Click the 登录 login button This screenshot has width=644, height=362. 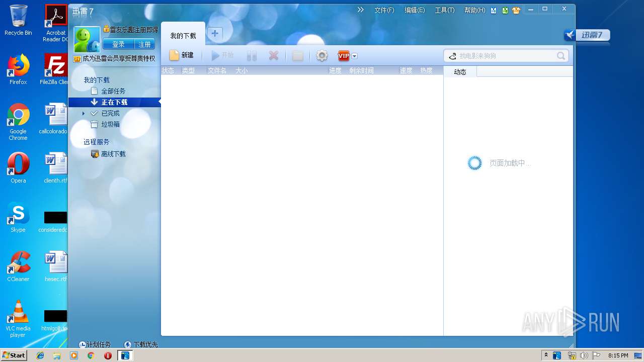point(118,44)
